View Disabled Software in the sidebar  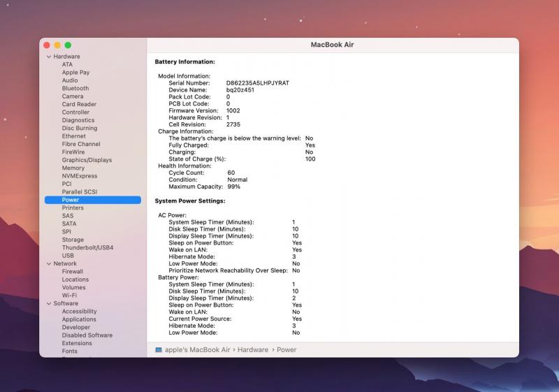point(87,335)
